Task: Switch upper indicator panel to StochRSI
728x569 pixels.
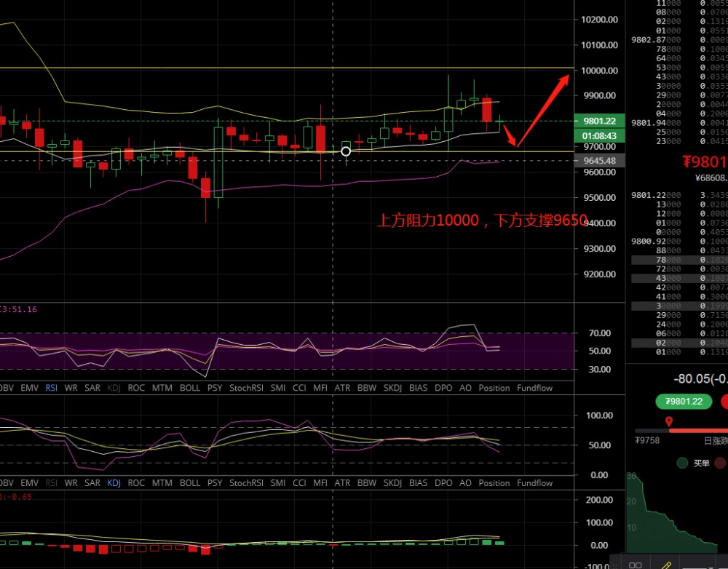Action: pyautogui.click(x=246, y=388)
